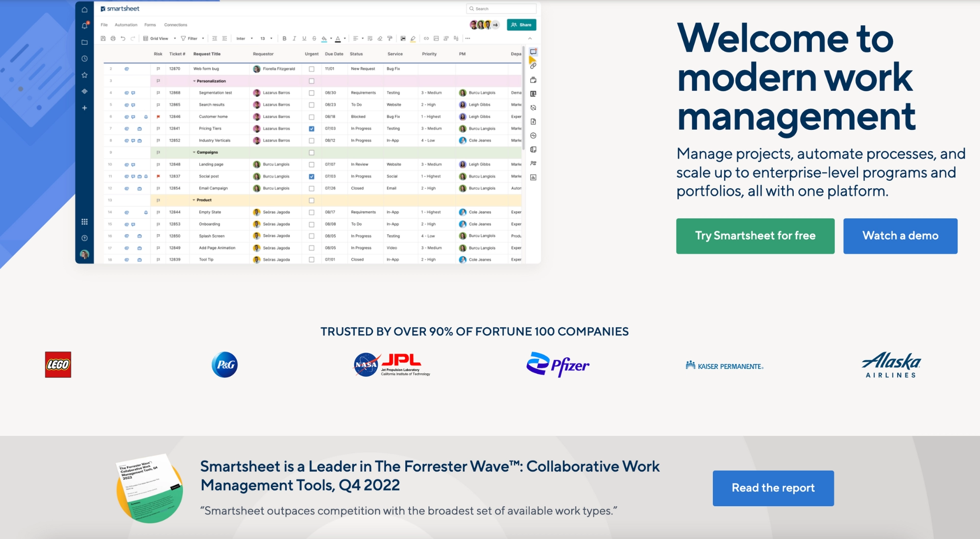Click Try Smartsheet for free button
Screen dimensions: 980x539
pyautogui.click(x=755, y=236)
